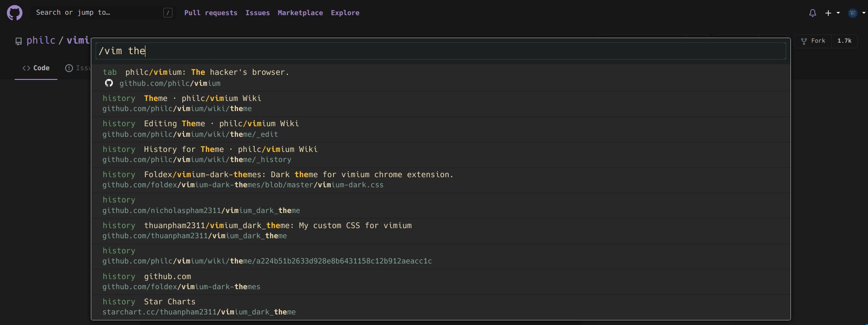Open the GitHub home logo

pos(15,13)
